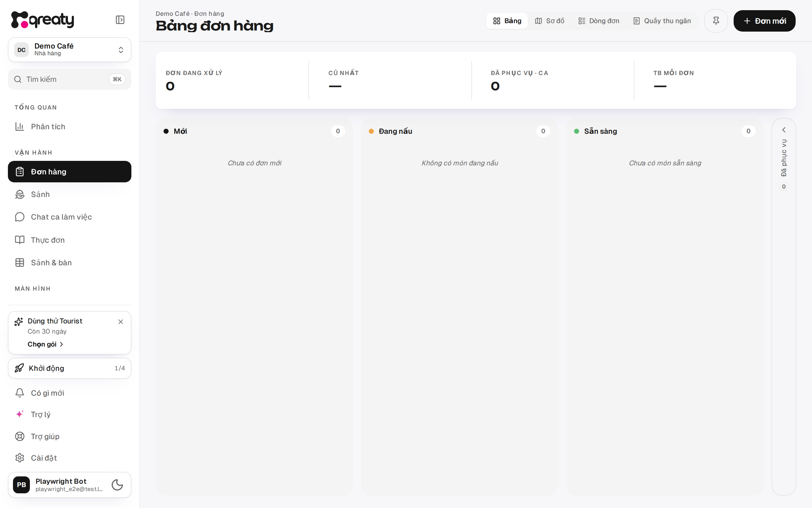Collapse the sidebar with the panel icon
Screen dimensions: 812x508
pos(120,20)
